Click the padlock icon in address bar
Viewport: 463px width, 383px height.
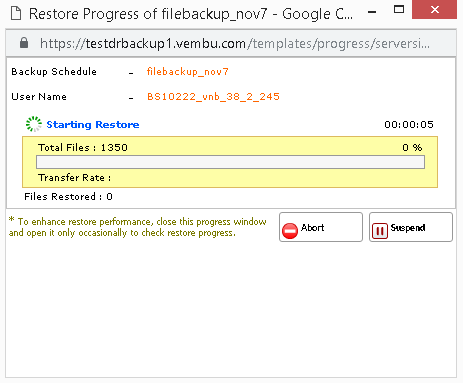tap(24, 43)
